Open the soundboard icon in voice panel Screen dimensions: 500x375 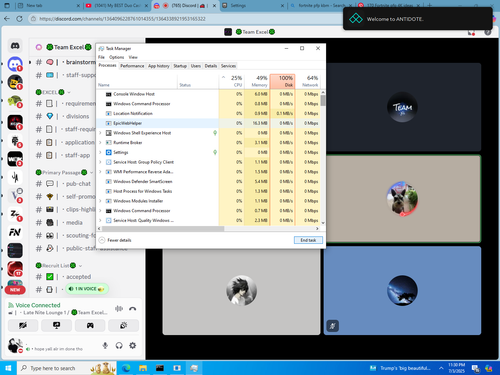tap(124, 325)
